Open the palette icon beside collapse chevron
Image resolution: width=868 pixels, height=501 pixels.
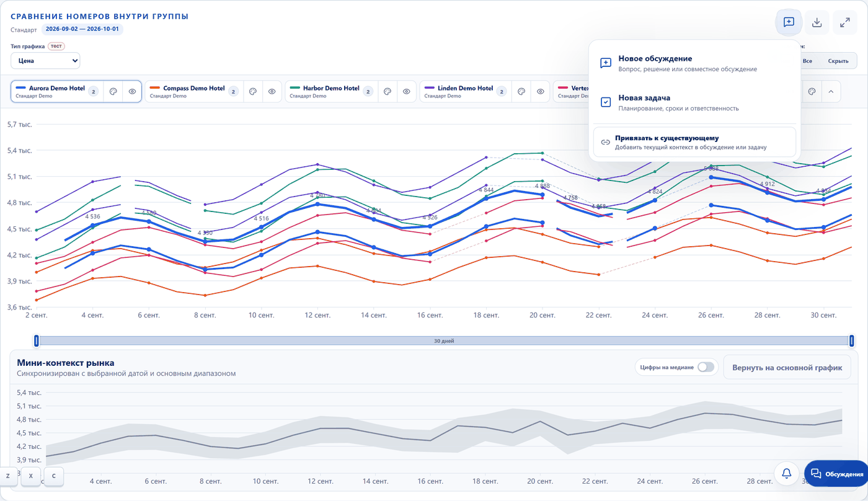click(x=812, y=92)
